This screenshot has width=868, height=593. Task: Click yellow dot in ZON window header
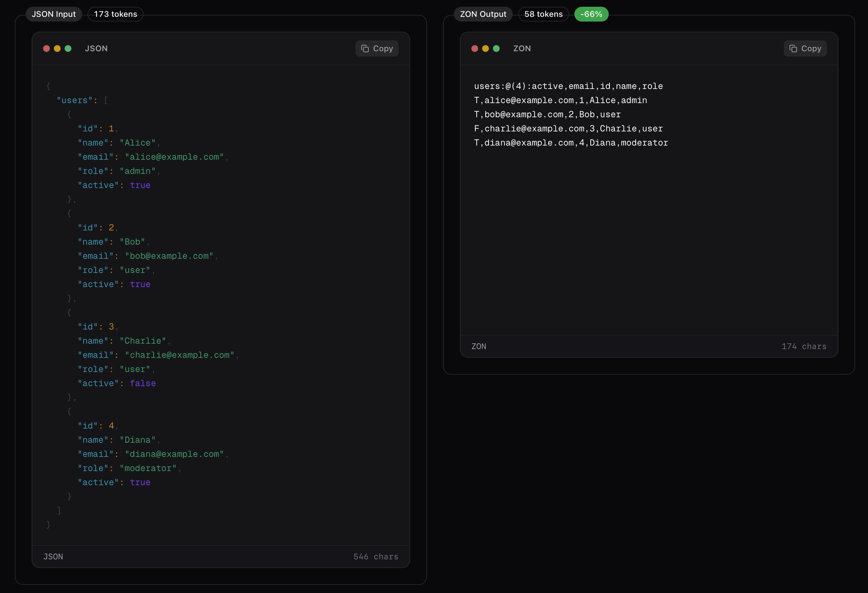tap(486, 49)
